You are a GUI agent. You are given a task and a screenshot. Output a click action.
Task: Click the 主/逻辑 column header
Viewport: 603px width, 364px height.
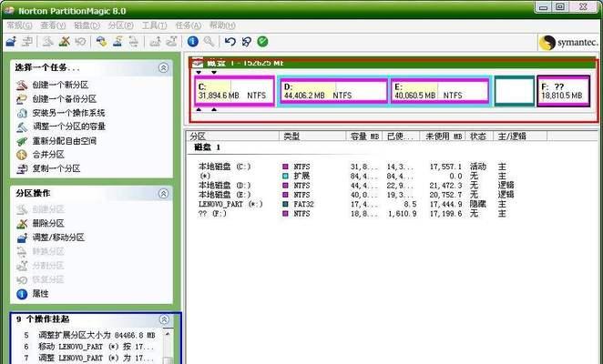pyautogui.click(x=520, y=136)
